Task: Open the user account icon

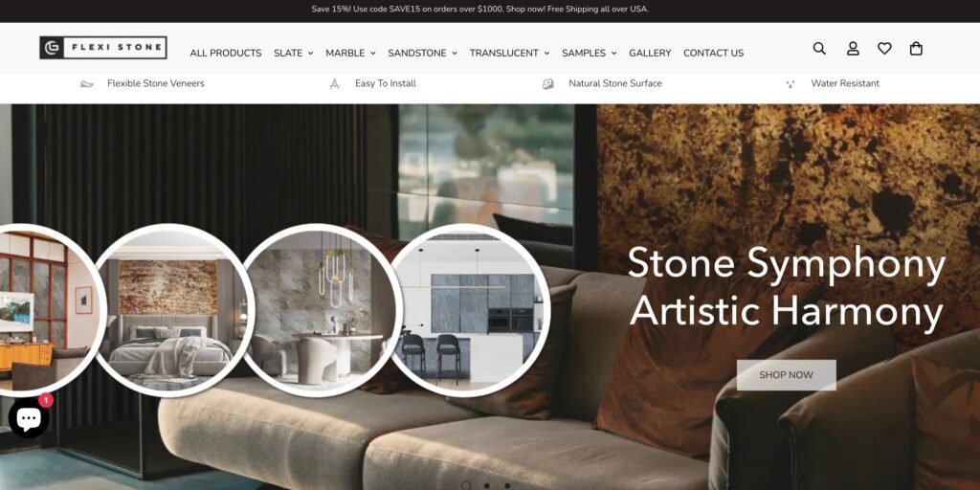Action: coord(853,49)
